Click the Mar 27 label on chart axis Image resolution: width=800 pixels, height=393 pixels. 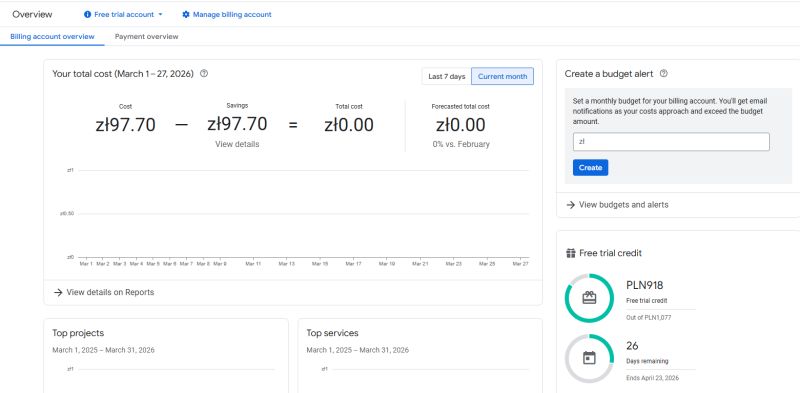click(520, 264)
